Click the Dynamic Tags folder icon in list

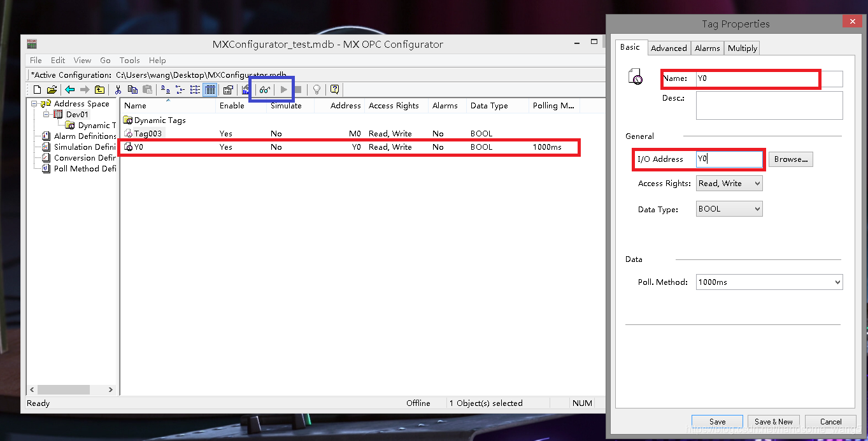click(128, 120)
